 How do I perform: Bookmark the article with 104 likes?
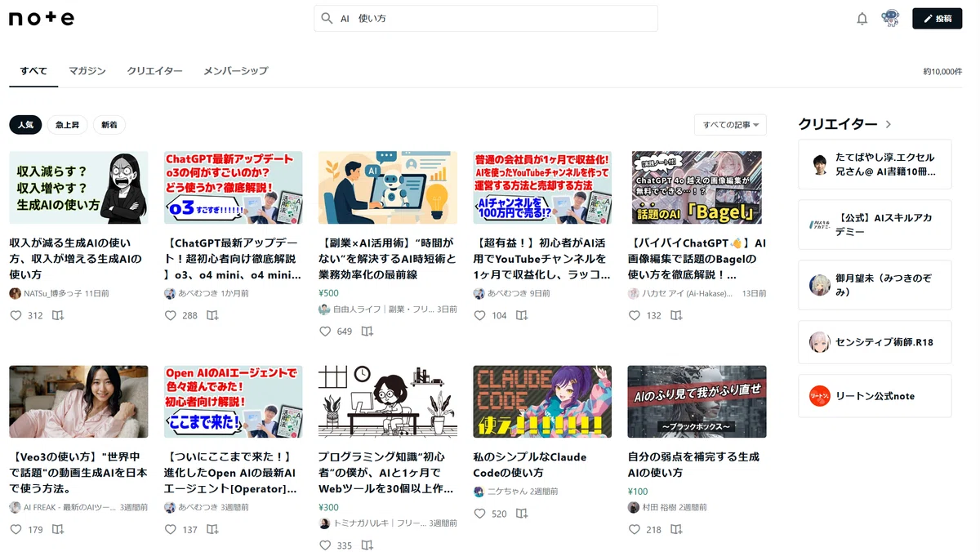[x=522, y=315]
